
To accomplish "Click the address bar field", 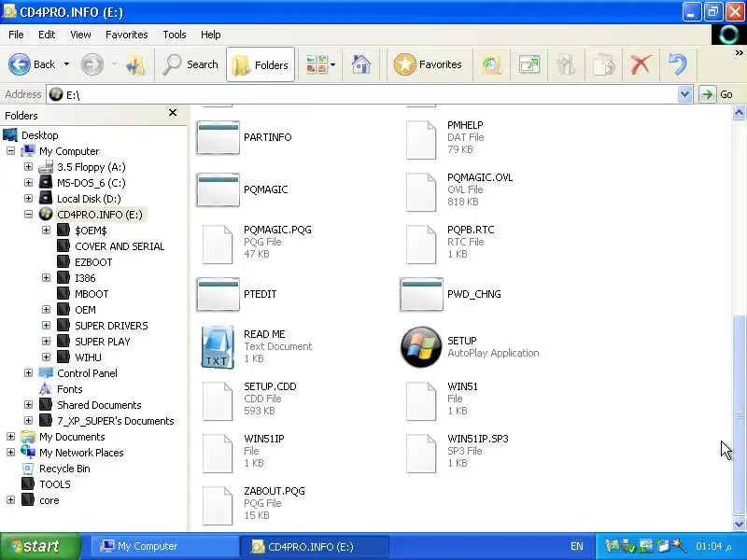I will (x=362, y=94).
